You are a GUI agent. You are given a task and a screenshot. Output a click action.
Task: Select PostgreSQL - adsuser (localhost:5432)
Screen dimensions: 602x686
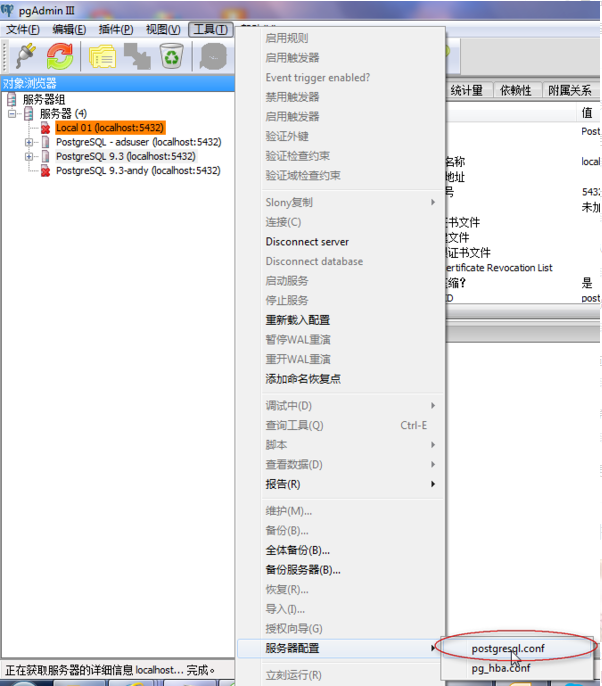point(139,142)
